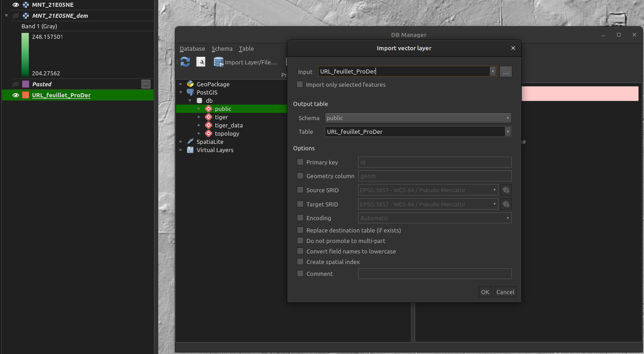This screenshot has height=354, width=644.
Task: Enable Import only selected features
Action: pos(300,85)
